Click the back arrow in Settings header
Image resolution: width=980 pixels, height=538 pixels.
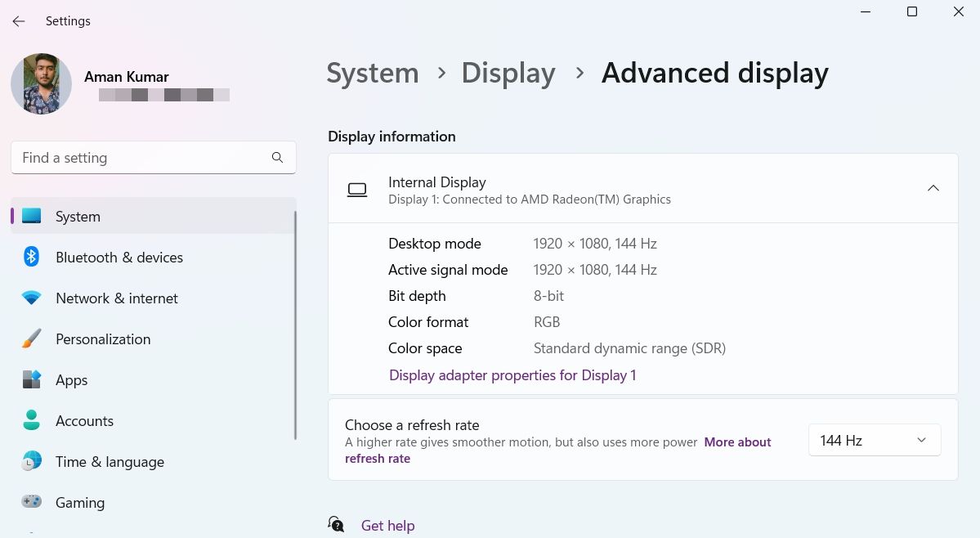tap(18, 21)
